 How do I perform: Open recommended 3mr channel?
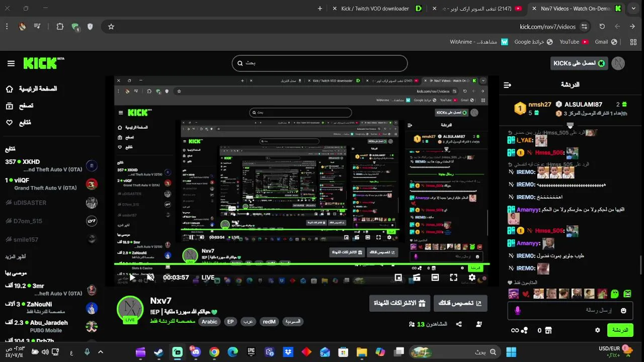click(x=50, y=290)
